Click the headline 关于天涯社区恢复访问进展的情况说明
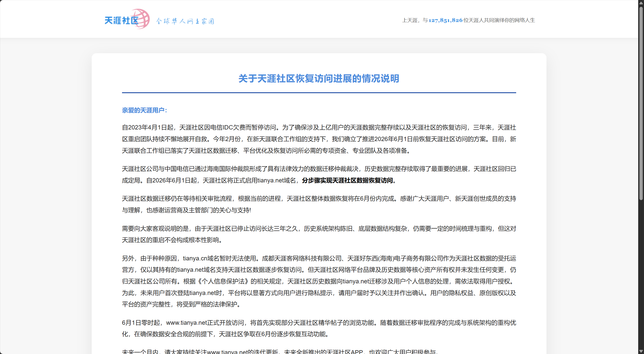644x354 pixels. (x=319, y=79)
